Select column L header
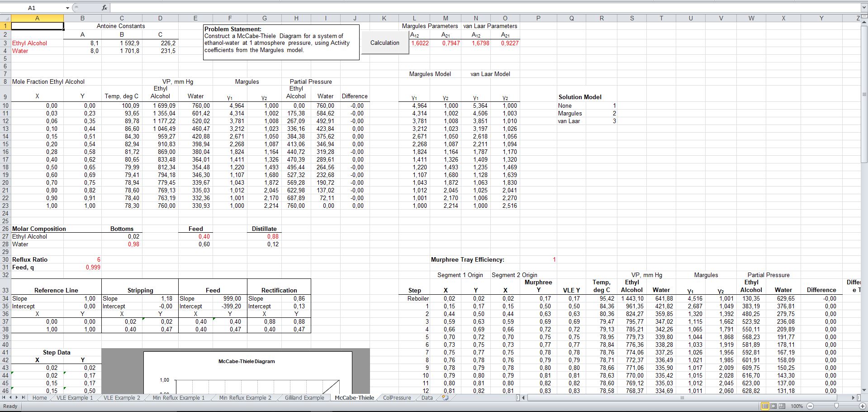The image size is (868, 412). [x=414, y=18]
